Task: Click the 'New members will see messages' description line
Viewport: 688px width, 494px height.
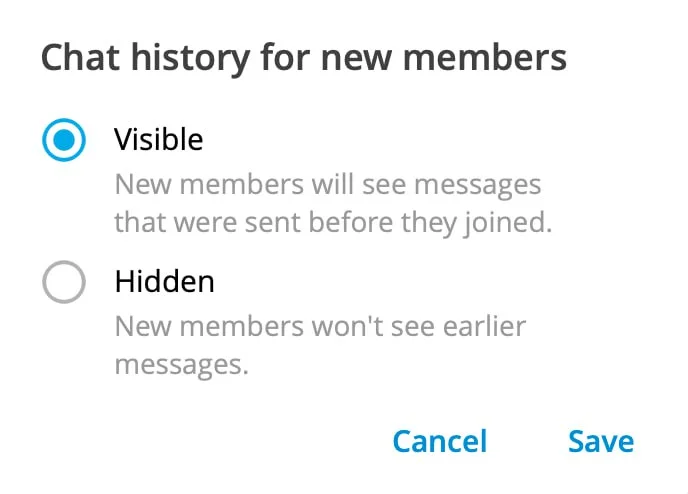Action: tap(327, 185)
